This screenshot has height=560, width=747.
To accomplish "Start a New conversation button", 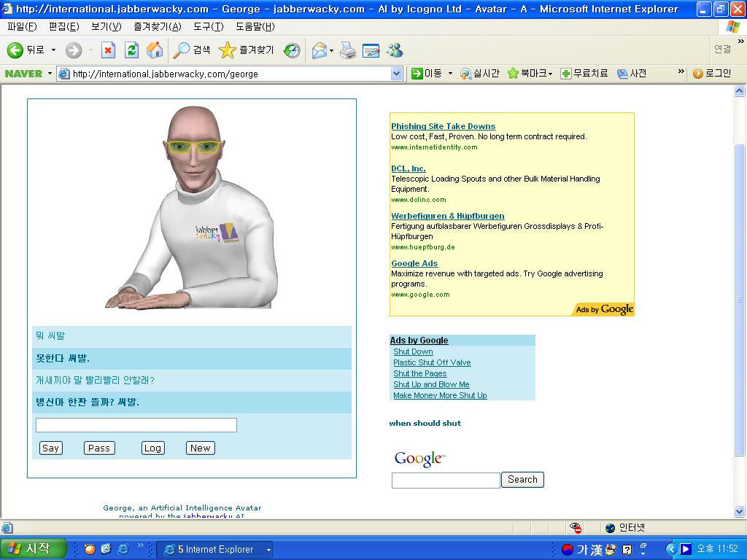I will click(200, 448).
